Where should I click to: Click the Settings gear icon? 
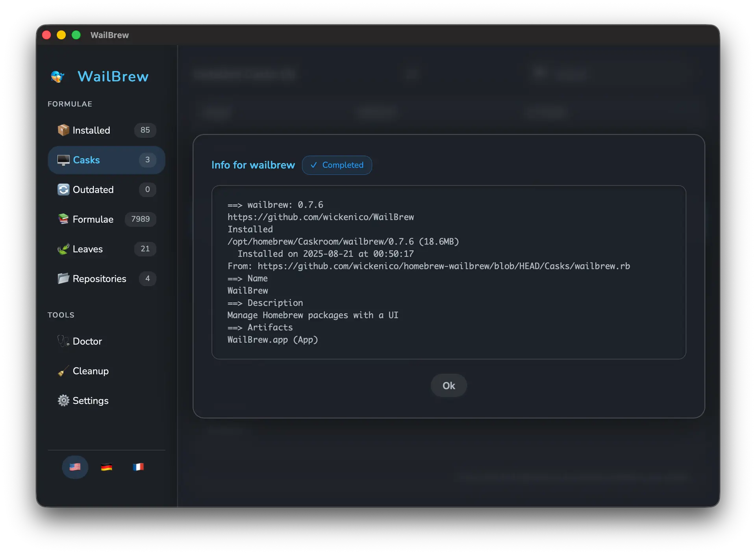click(x=63, y=401)
